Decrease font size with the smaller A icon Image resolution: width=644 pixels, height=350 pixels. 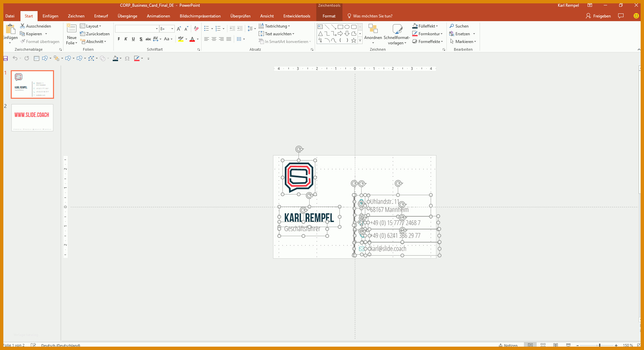[x=186, y=29]
